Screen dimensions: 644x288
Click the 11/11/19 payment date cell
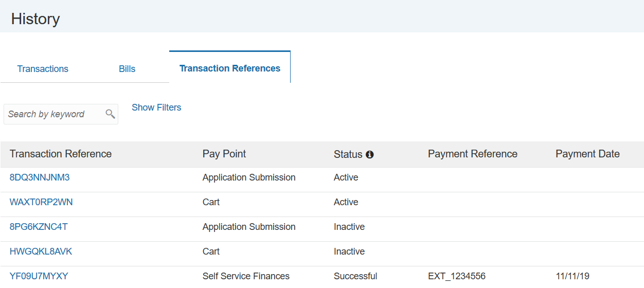[573, 276]
